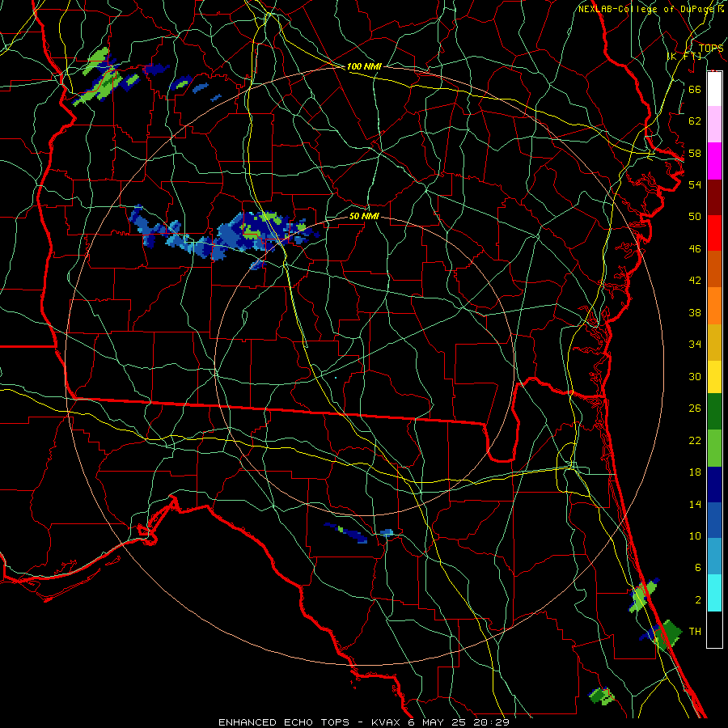Image resolution: width=728 pixels, height=728 pixels.
Task: Click the navy blue legend swatch
Action: (x=714, y=485)
